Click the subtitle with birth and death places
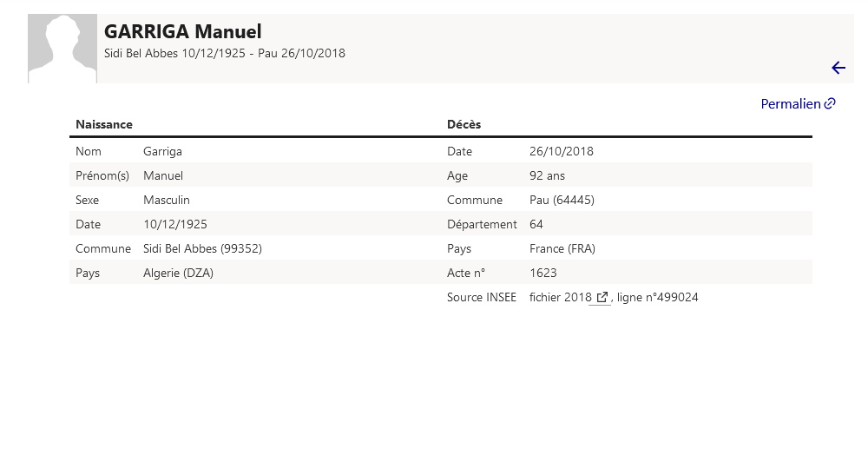The image size is (868, 455). [x=225, y=53]
